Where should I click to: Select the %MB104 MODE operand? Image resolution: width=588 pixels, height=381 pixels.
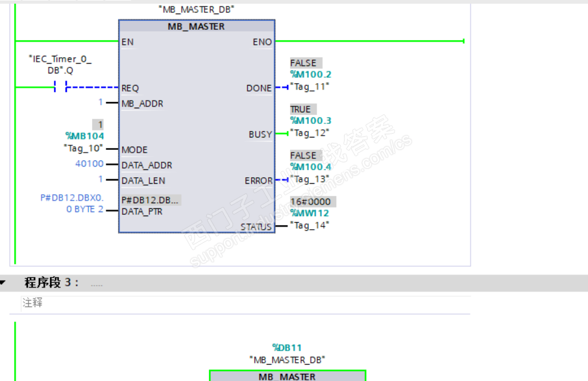(x=84, y=136)
